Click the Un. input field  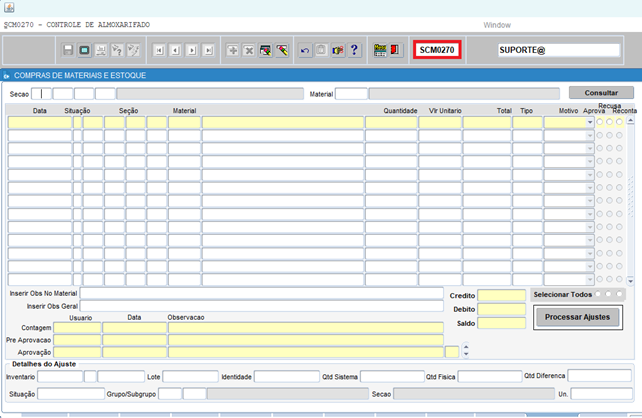click(x=601, y=394)
